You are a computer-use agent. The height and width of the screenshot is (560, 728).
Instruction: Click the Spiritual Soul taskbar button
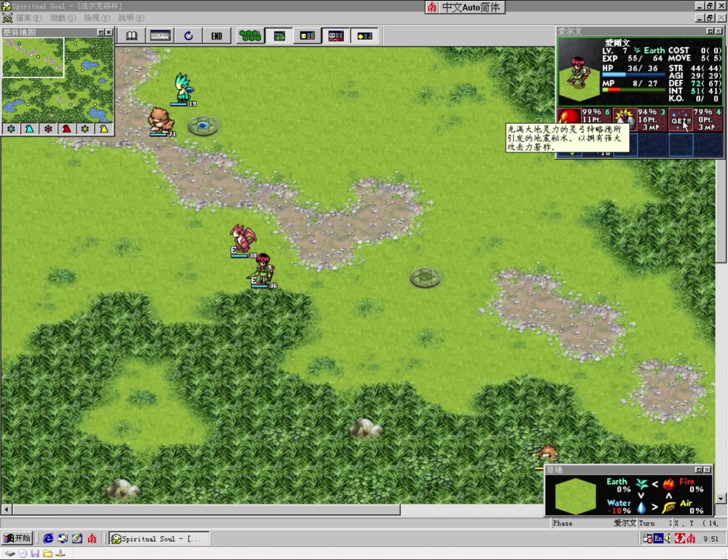(159, 539)
